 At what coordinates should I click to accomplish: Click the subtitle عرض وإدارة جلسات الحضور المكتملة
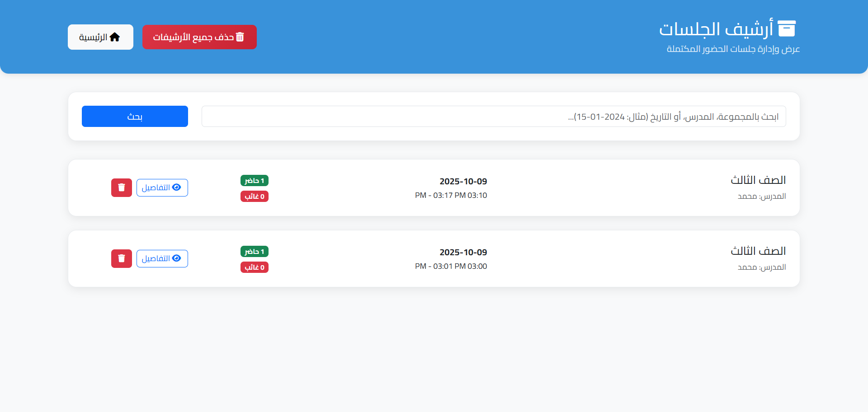[x=733, y=49]
